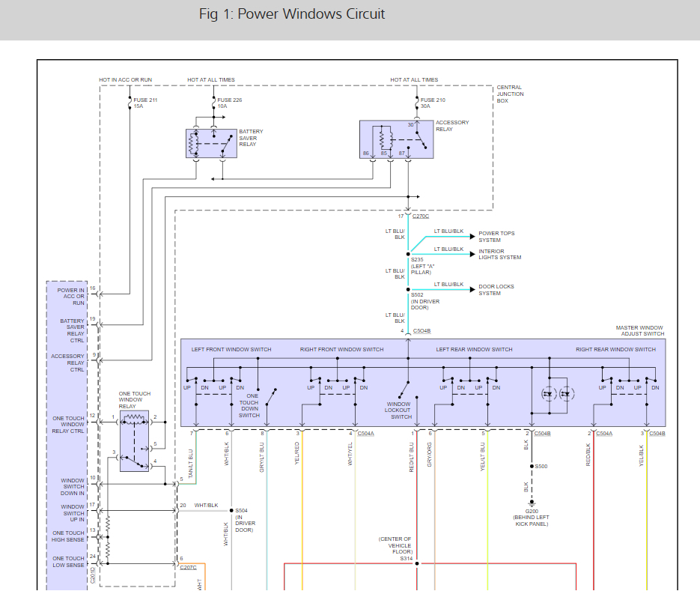Click the Fuse 210 30A symbol

click(416, 103)
